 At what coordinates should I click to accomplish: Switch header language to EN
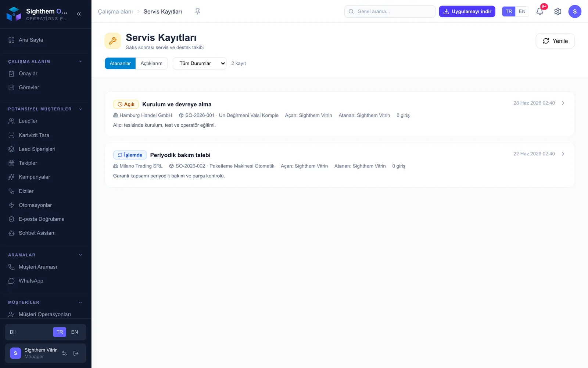click(522, 11)
